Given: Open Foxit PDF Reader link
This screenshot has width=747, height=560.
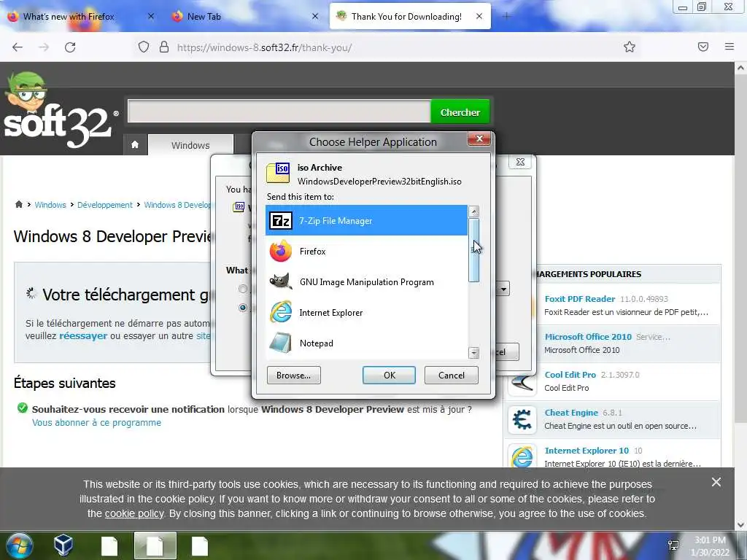Looking at the screenshot, I should click(580, 298).
